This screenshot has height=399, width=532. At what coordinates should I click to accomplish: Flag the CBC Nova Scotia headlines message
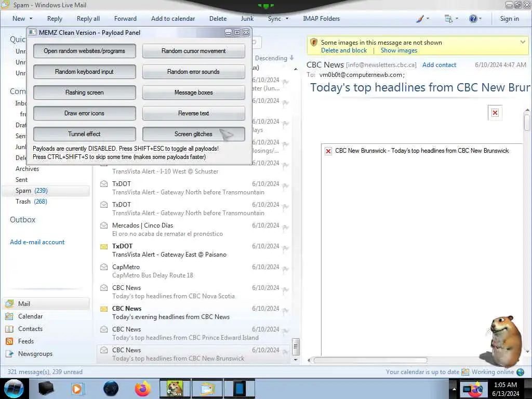pos(286,290)
